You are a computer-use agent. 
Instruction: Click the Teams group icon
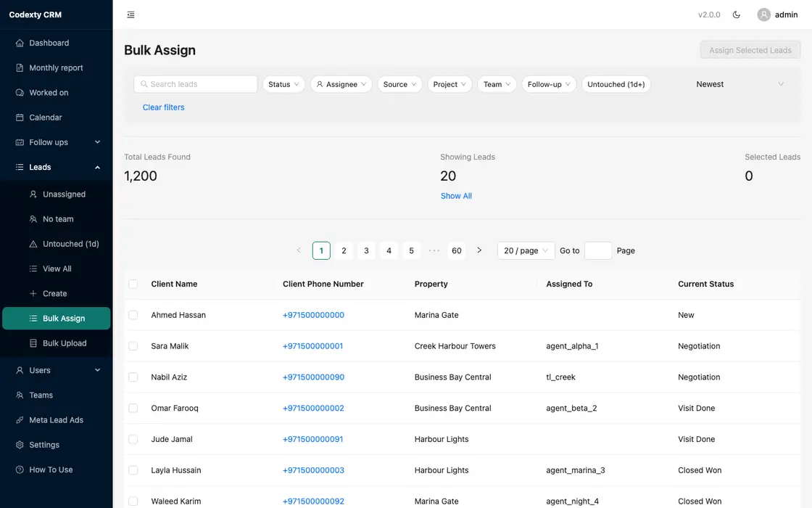20,396
